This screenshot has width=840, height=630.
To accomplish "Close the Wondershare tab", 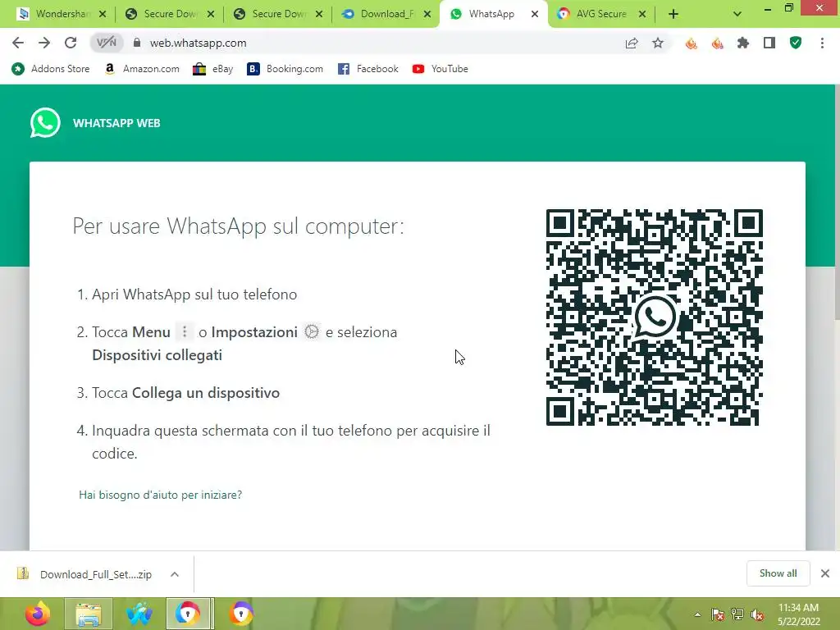I will (103, 15).
